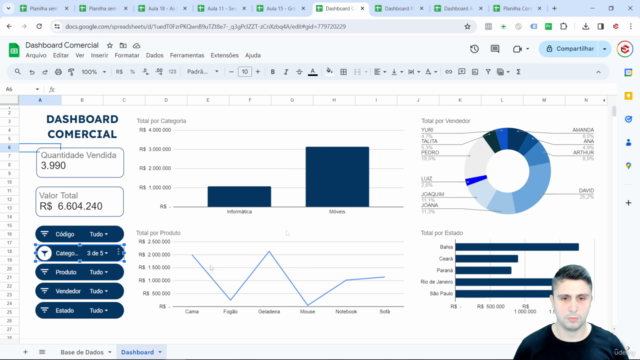Open Google Keep in side panel
This screenshot has height=360, width=640.
pyautogui.click(x=628, y=96)
